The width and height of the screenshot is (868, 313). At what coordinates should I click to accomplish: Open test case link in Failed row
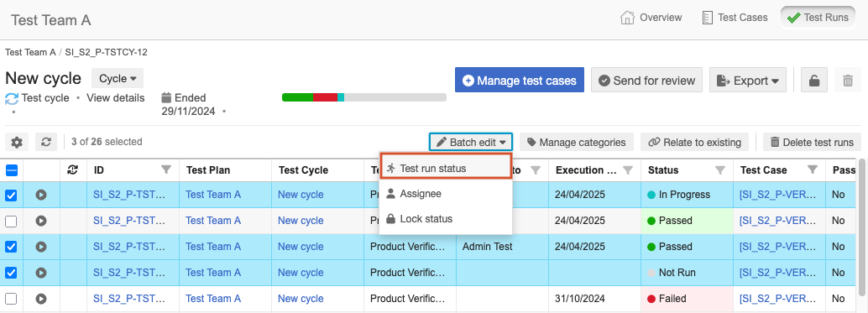[779, 299]
